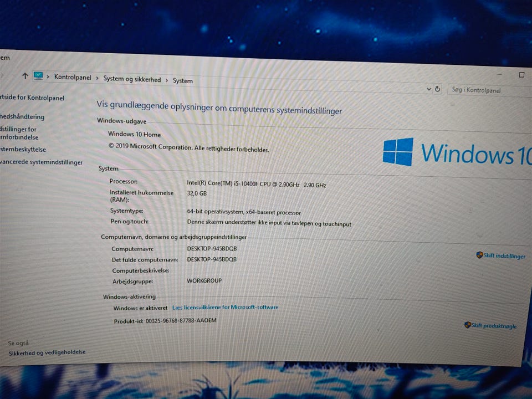Expand the chevron after System og sikkerhed
This screenshot has width=532, height=399.
pyautogui.click(x=167, y=80)
